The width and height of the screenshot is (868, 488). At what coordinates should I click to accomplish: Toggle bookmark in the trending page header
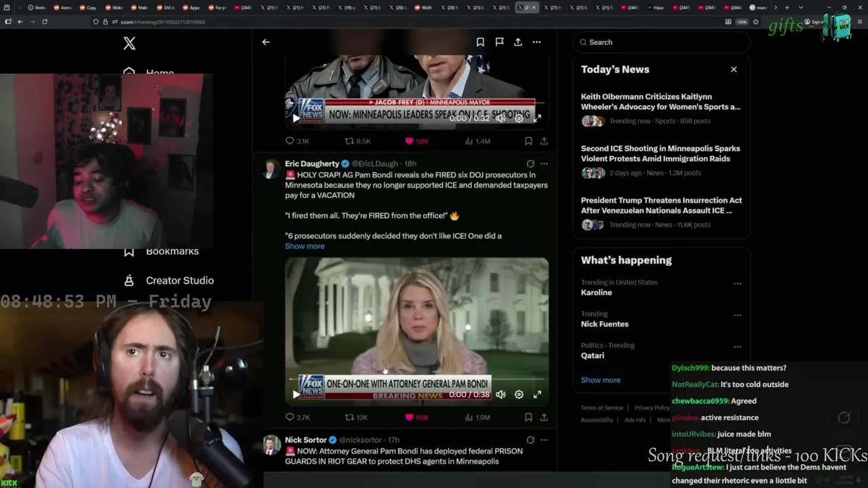tap(480, 42)
